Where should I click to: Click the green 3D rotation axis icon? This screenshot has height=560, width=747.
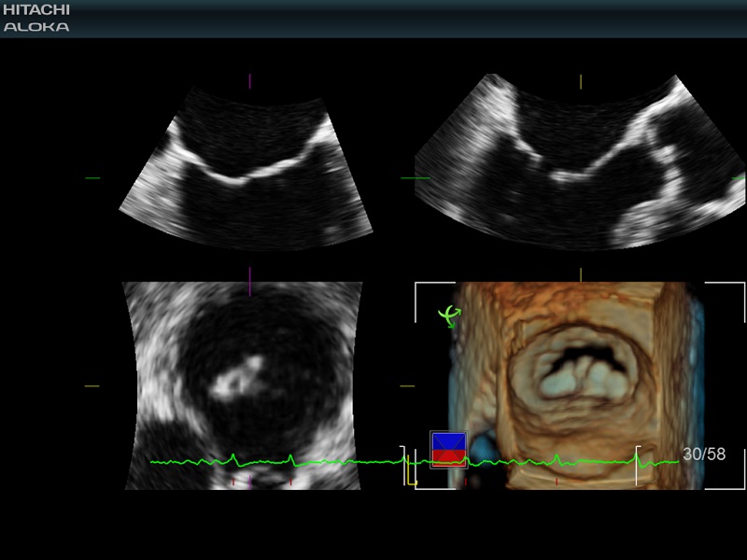click(x=451, y=317)
